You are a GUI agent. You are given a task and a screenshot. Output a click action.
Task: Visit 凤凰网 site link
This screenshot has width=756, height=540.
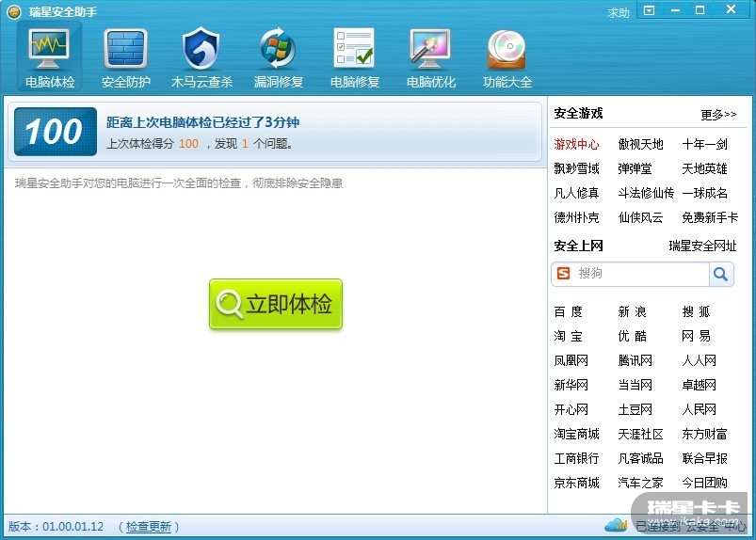coord(571,360)
